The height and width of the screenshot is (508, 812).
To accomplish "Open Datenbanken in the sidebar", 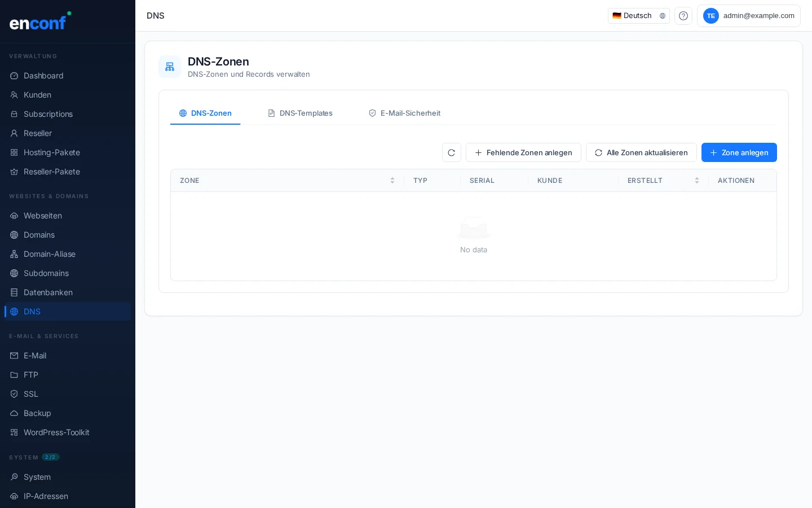I will click(48, 292).
